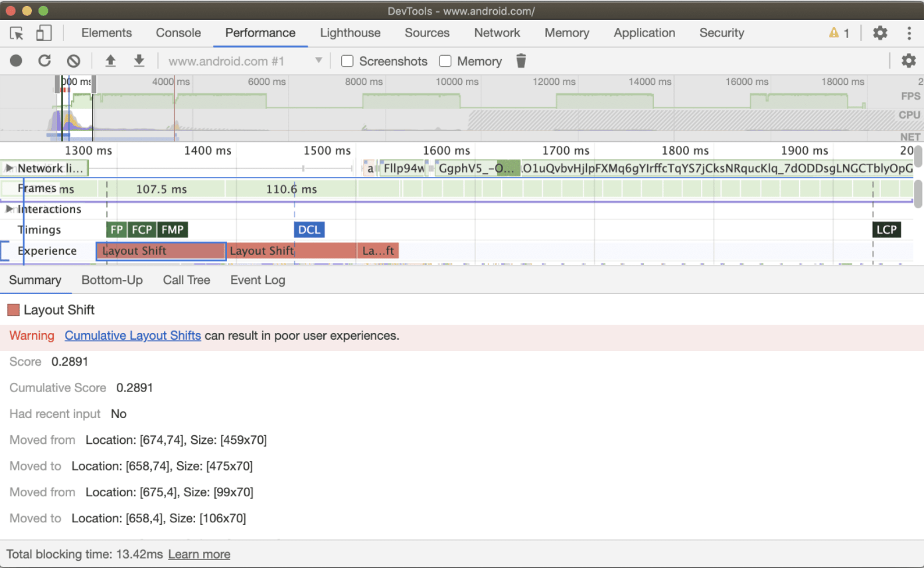
Task: Expand the Network track
Action: (9, 169)
